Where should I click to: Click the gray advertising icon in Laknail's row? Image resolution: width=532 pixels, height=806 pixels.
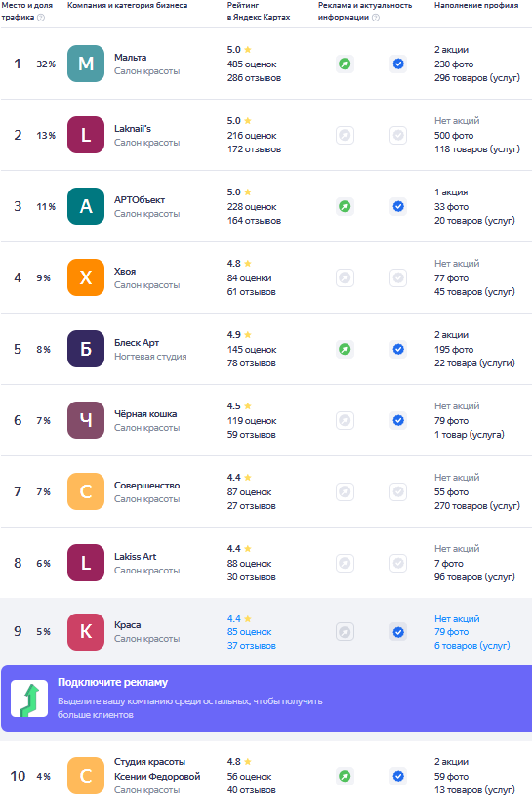[x=346, y=135]
